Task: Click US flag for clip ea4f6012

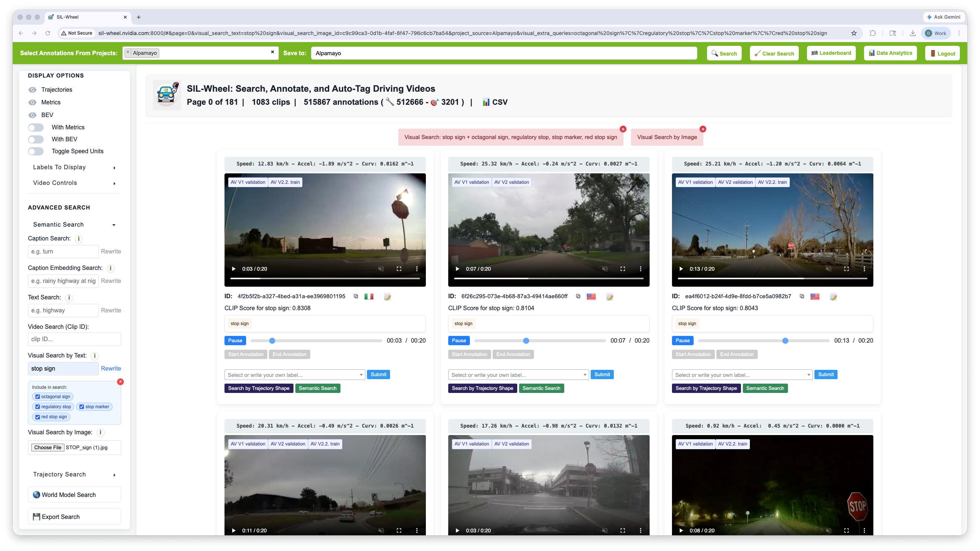Action: click(814, 297)
